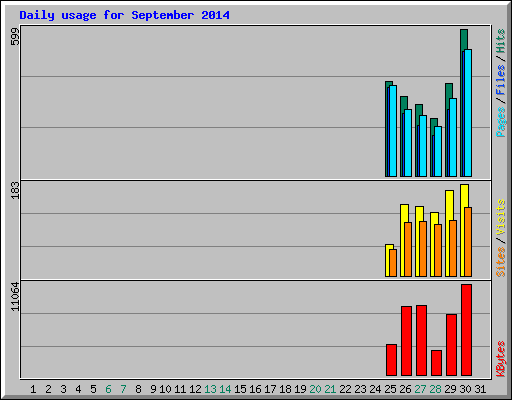512x400 pixels.
Task: Click day label 24 on the axis
Action: click(375, 389)
